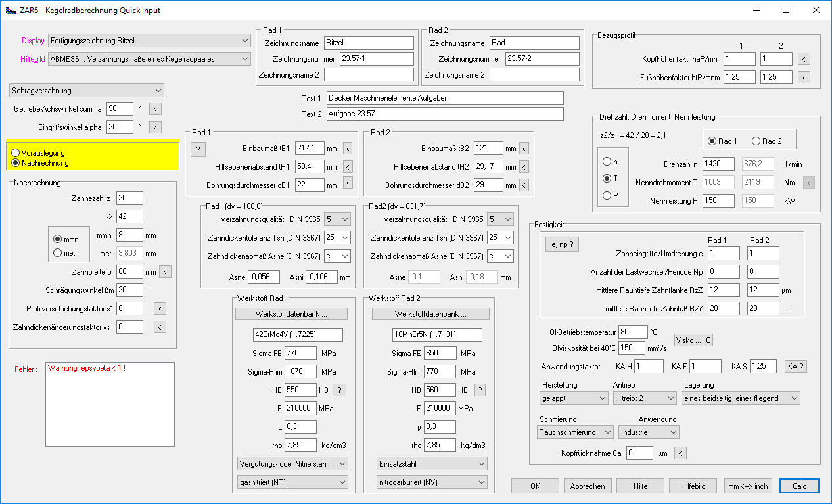Open the Herstellung dropdown showing geläppt
This screenshot has height=504, width=832.
click(x=573, y=398)
